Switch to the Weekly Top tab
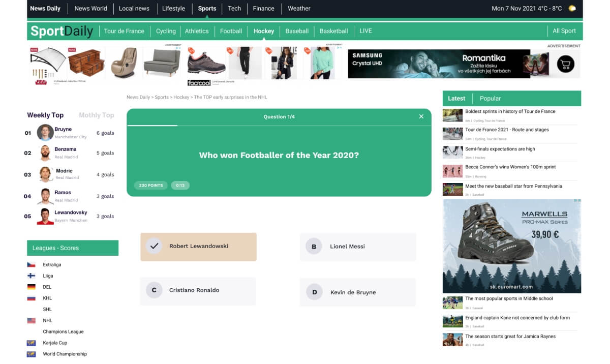The height and width of the screenshot is (364, 610). tap(45, 115)
